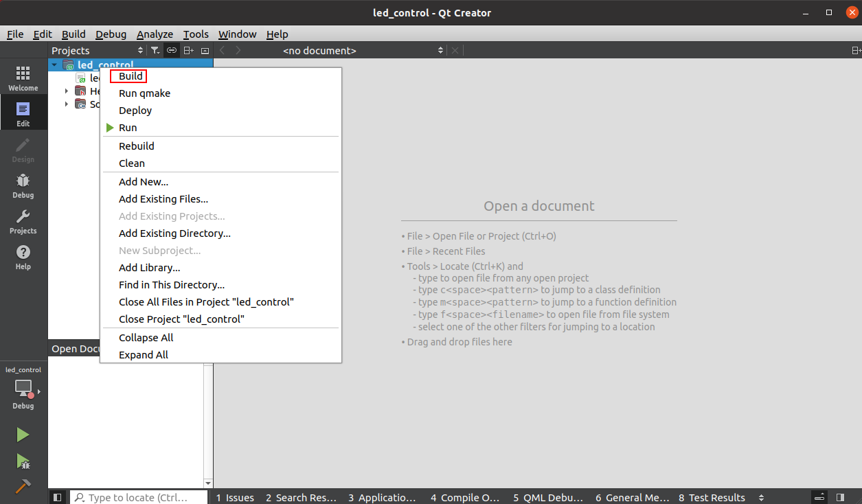Open the editor split menu at far right
The image size is (862, 504).
(856, 50)
